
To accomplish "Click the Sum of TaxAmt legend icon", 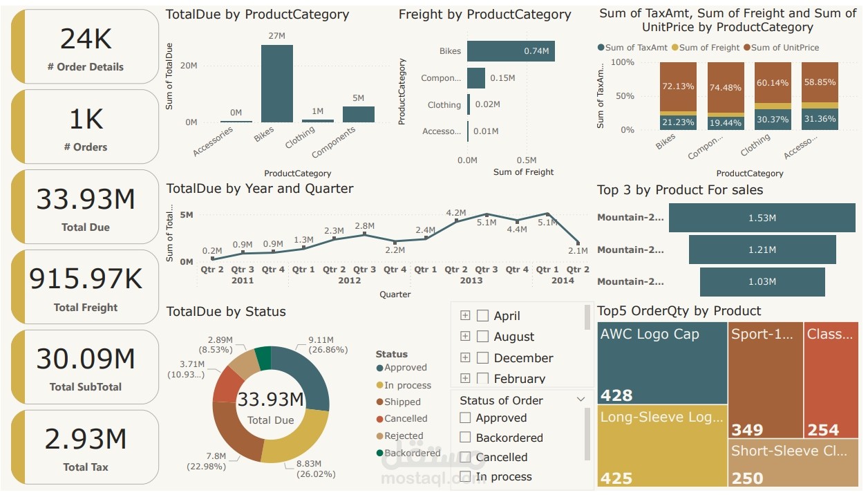I will [x=601, y=48].
